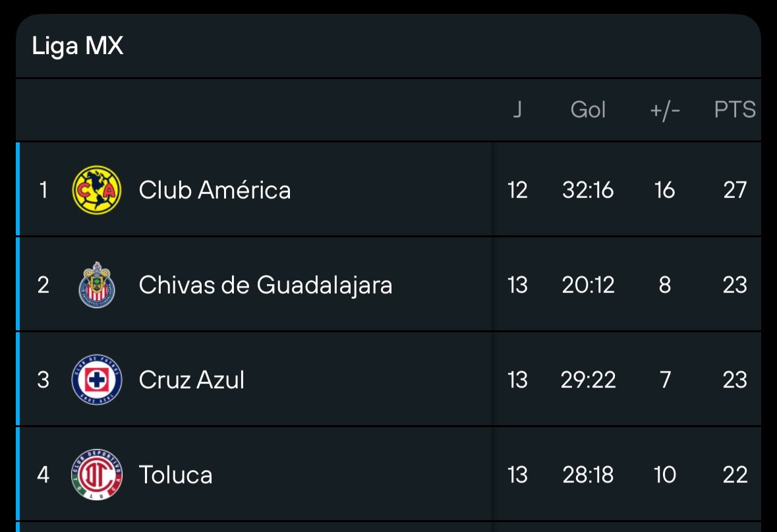Click the PTS column header
This screenshot has width=777, height=532.
point(735,109)
